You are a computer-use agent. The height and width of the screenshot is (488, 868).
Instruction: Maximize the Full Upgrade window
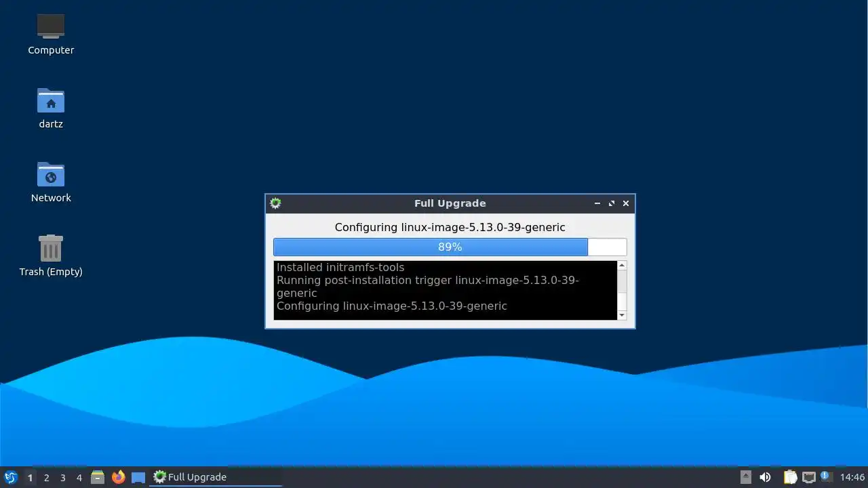(612, 203)
